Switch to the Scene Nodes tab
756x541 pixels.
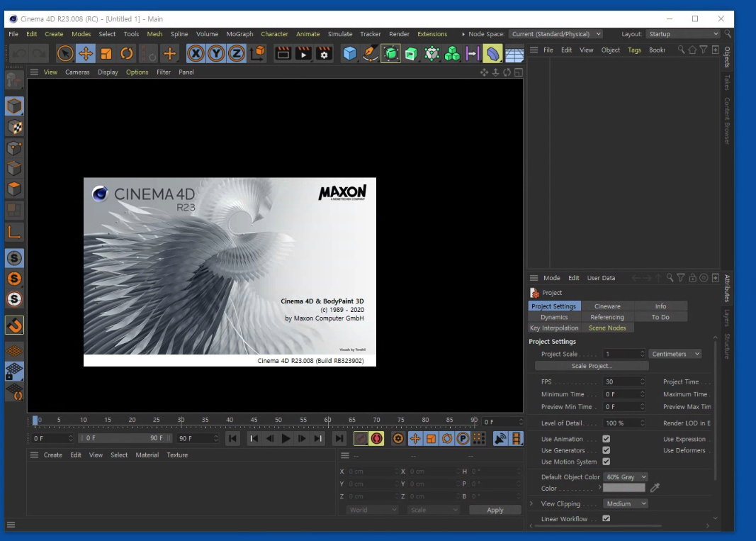click(607, 328)
